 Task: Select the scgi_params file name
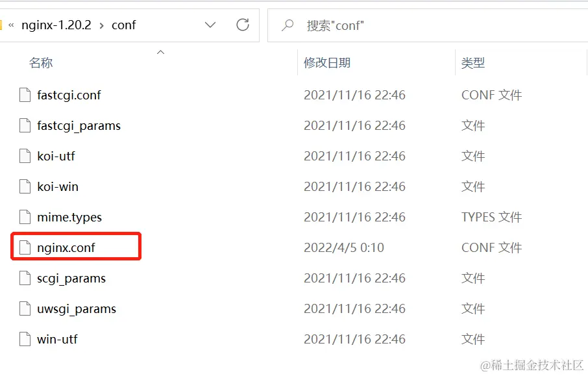tap(71, 279)
